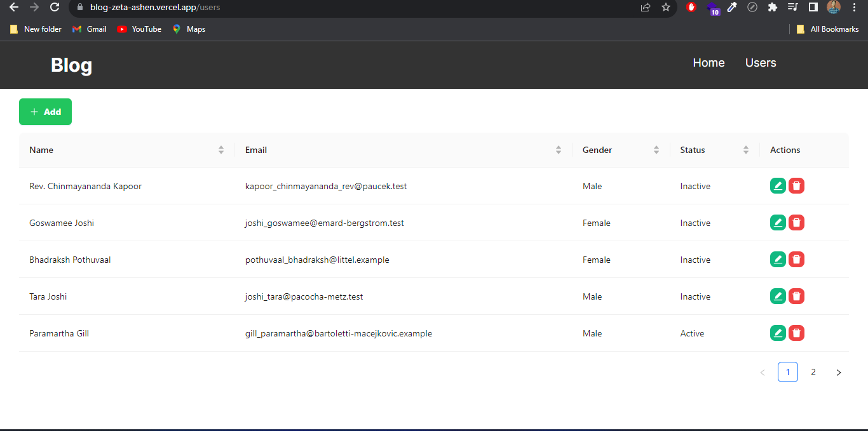This screenshot has height=431, width=868.
Task: Open the All Bookmarks folder
Action: tap(827, 29)
